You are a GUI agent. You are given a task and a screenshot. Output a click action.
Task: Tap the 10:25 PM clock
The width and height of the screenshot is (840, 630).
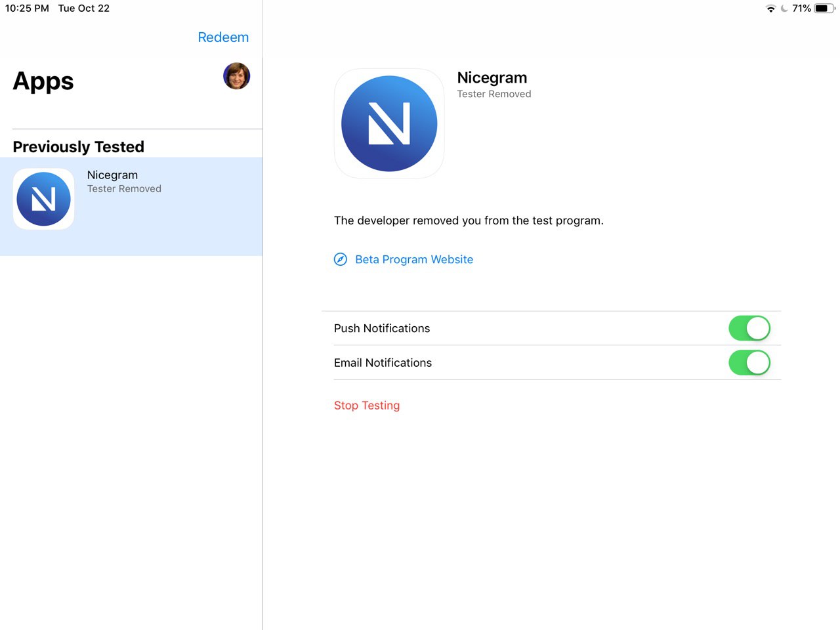pyautogui.click(x=27, y=9)
